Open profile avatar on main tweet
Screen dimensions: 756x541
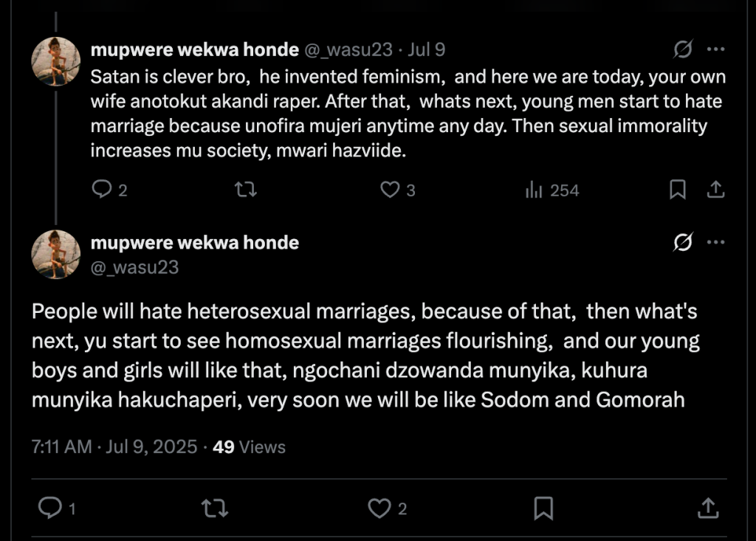point(56,254)
